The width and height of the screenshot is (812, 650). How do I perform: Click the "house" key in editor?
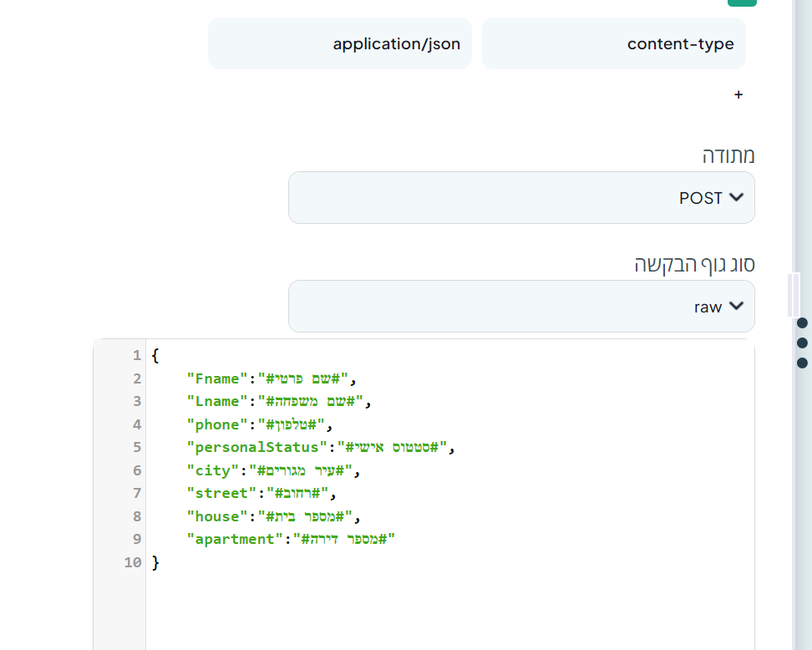(217, 516)
